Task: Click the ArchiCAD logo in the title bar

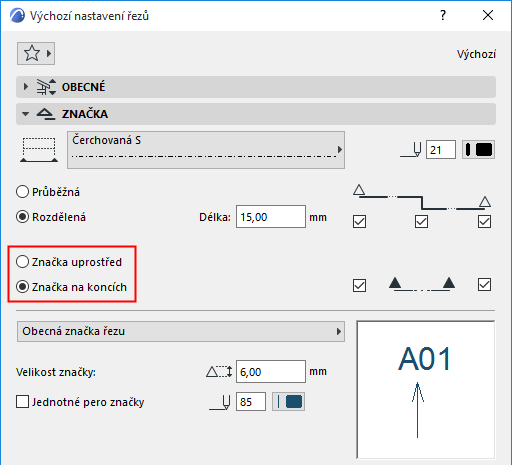Action: [17, 15]
